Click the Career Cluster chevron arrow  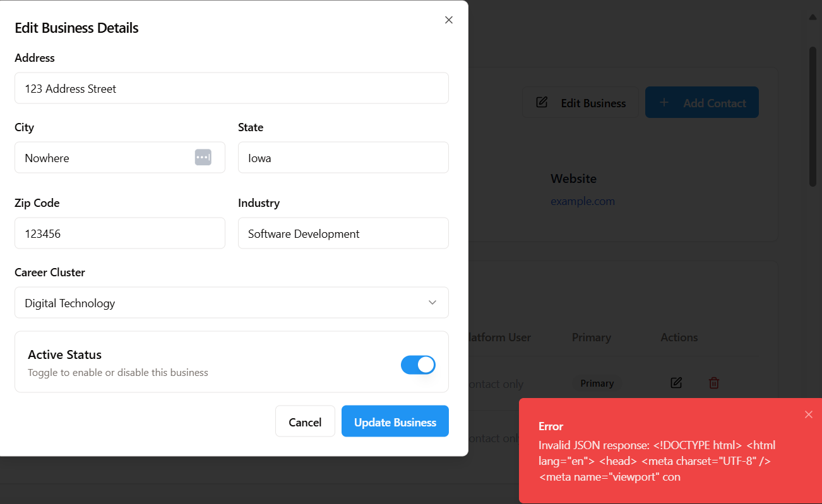pyautogui.click(x=432, y=303)
